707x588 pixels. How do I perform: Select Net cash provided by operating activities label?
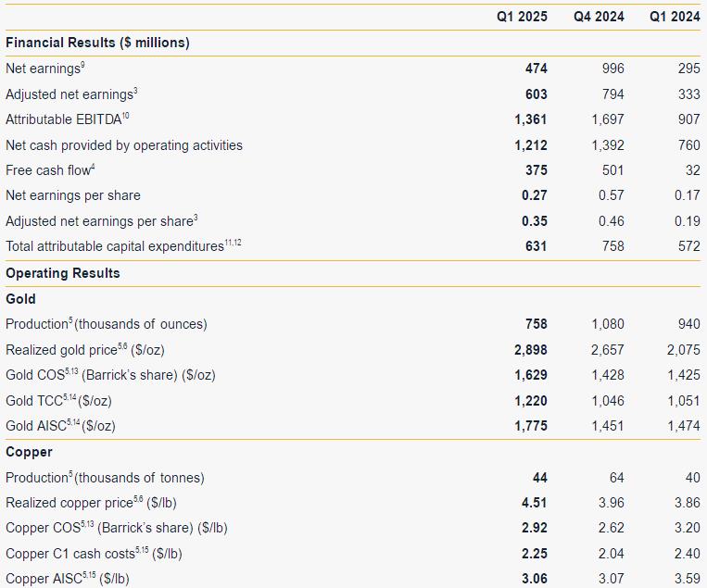point(124,145)
